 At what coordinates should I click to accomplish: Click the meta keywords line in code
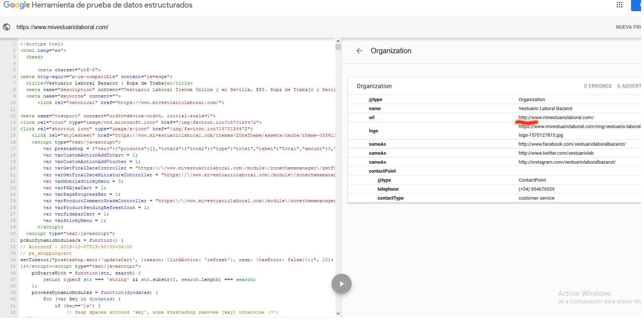73,96
